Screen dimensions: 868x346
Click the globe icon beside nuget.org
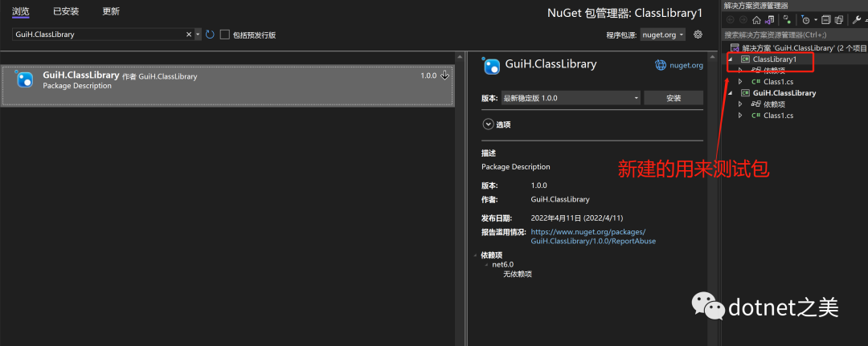click(661, 65)
